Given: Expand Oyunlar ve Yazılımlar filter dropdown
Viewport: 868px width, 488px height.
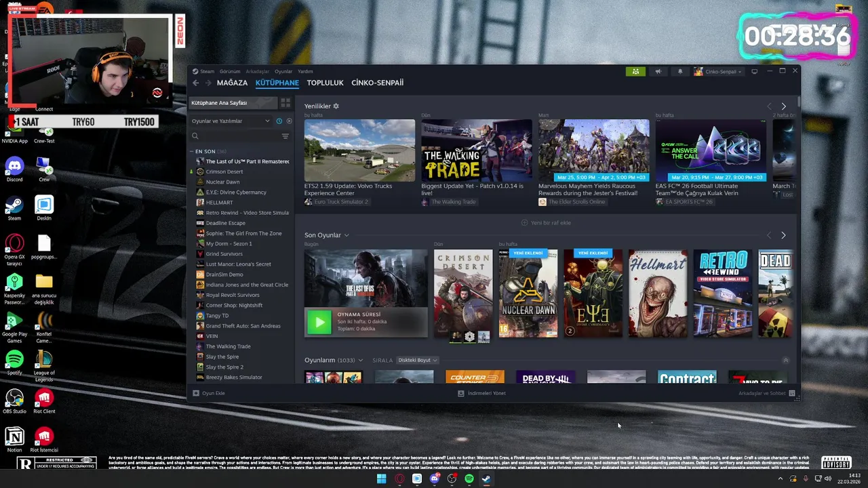Looking at the screenshot, I should tap(231, 121).
